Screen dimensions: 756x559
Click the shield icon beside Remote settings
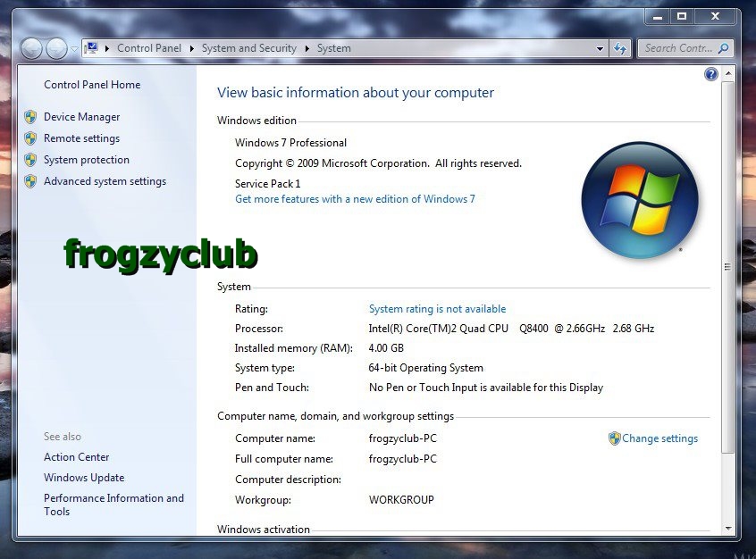(30, 138)
